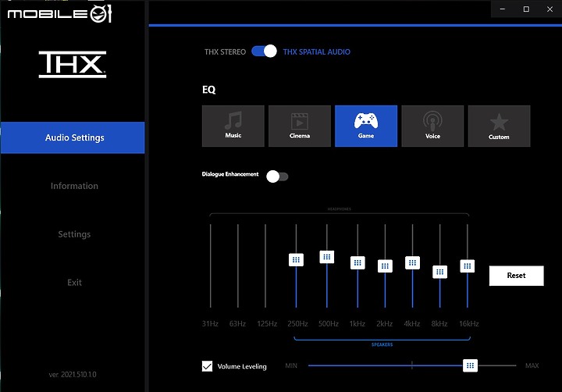Click the 31Hz EQ slider track
The height and width of the screenshot is (392, 562).
tap(211, 265)
